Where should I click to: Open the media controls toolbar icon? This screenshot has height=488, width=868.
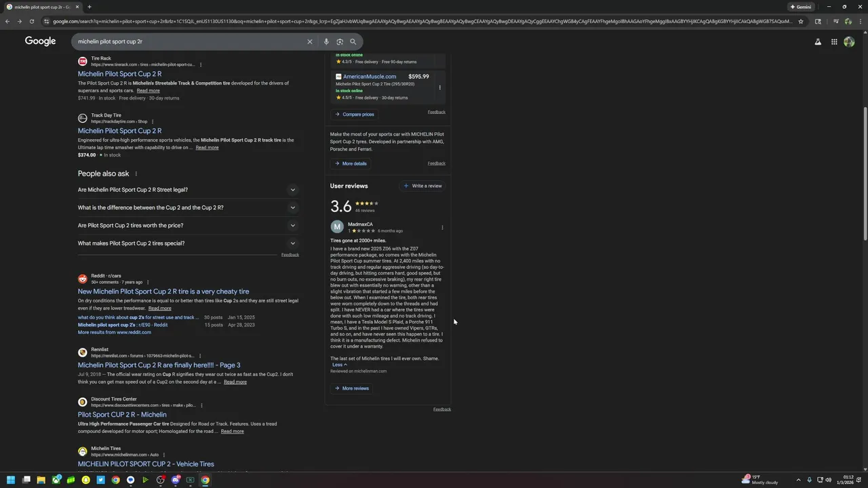click(x=835, y=21)
